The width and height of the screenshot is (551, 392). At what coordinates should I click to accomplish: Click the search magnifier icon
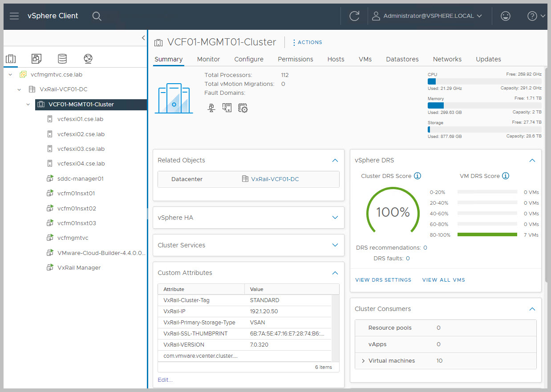(x=97, y=16)
